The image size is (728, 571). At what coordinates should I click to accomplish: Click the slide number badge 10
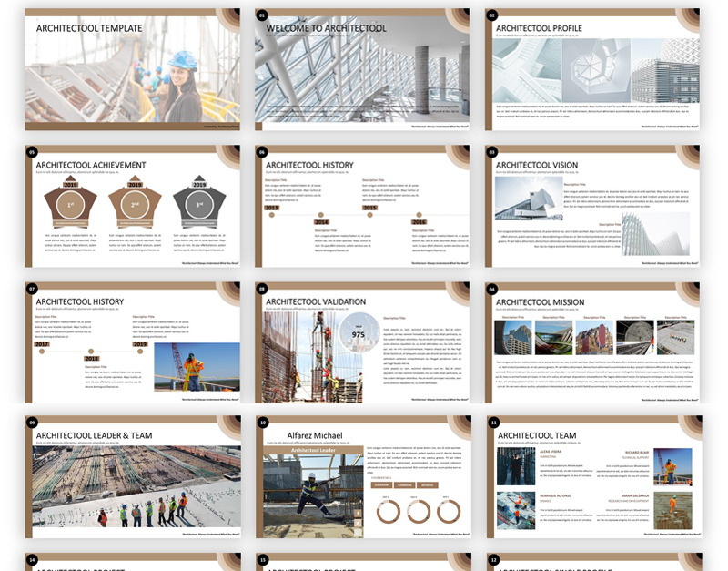pyautogui.click(x=263, y=423)
